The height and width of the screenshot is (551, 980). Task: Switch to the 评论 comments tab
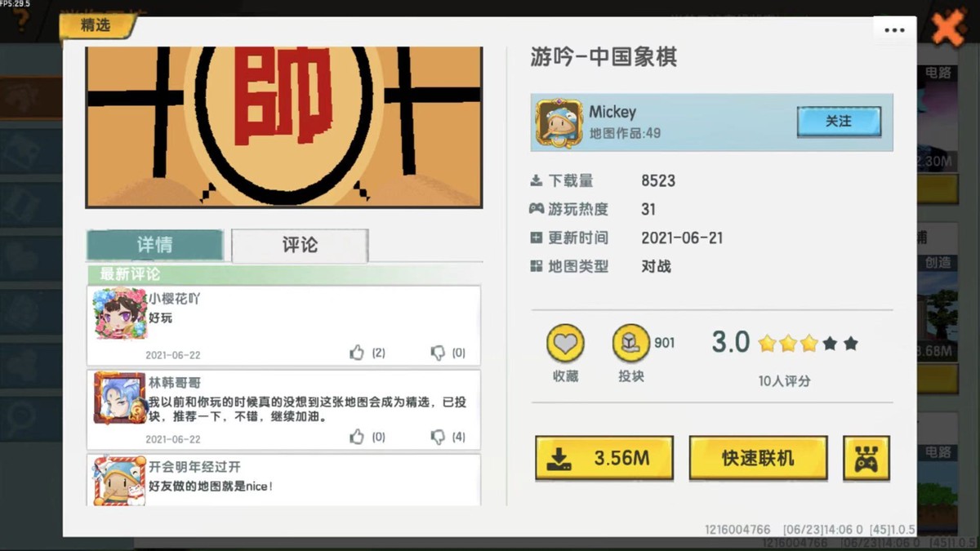[x=300, y=245]
